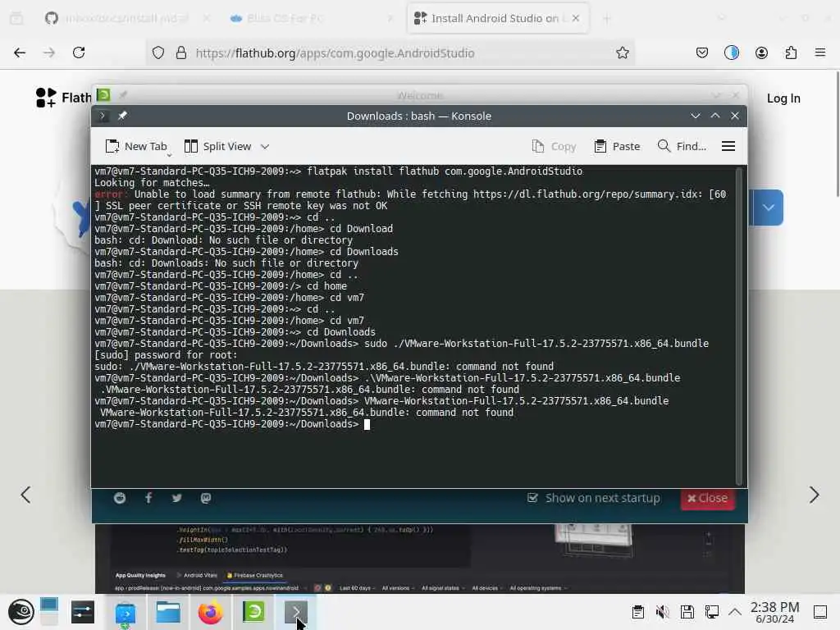Click the Copy button in Konsole toolbar
Screen dimensions: 840x630
tap(554, 146)
